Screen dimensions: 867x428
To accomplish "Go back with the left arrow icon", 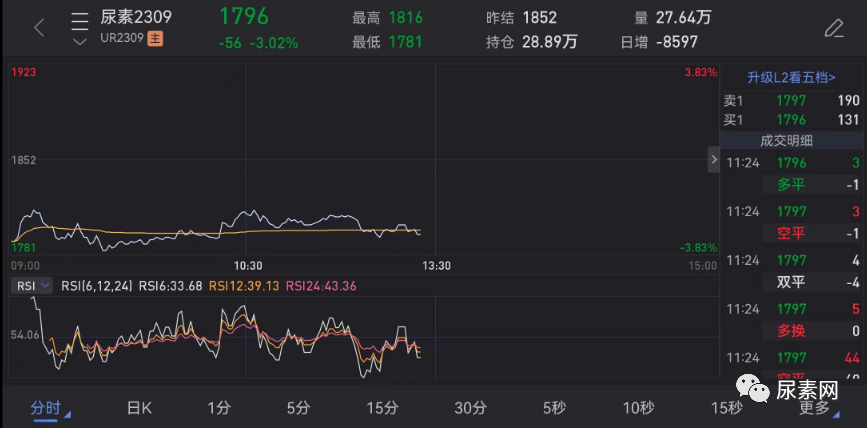I will [39, 28].
